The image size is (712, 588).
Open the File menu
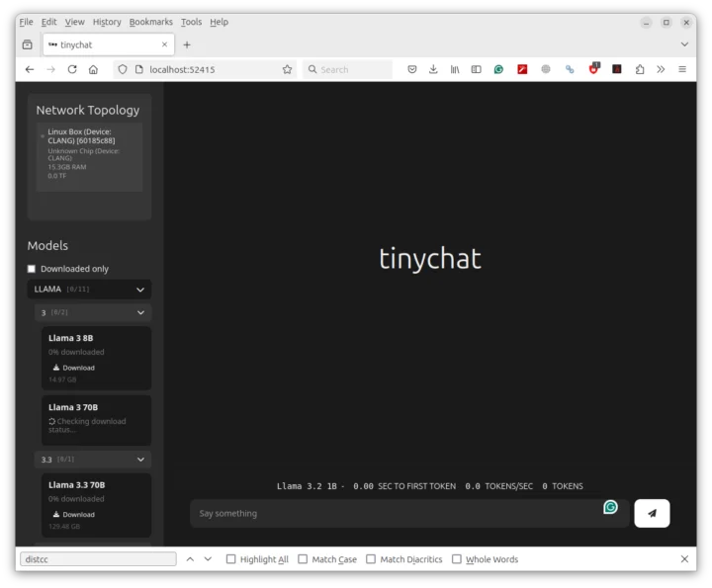[26, 22]
